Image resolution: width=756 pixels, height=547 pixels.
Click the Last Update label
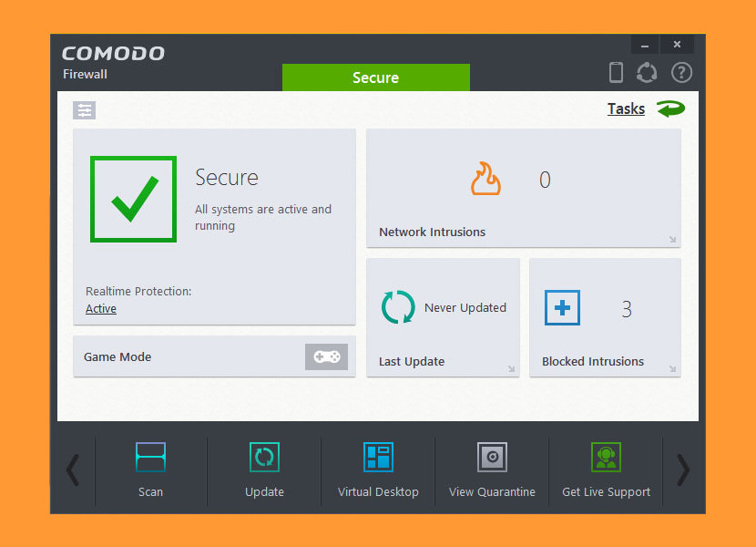pos(412,361)
